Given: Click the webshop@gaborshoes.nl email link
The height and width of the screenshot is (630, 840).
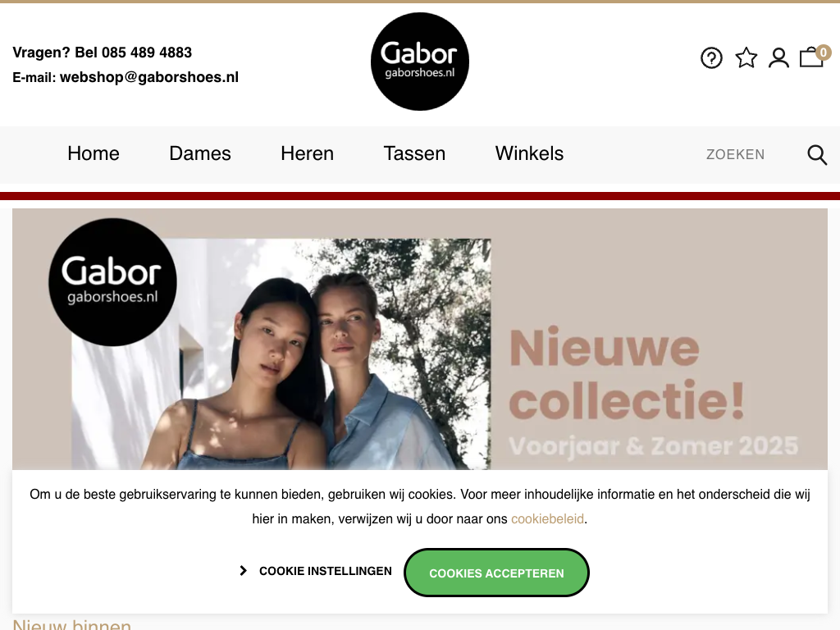Looking at the screenshot, I should tap(149, 77).
